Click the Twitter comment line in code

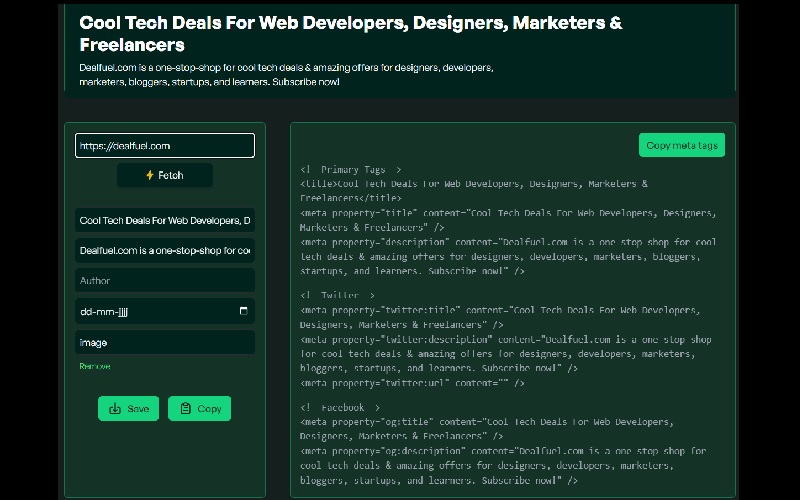(337, 295)
